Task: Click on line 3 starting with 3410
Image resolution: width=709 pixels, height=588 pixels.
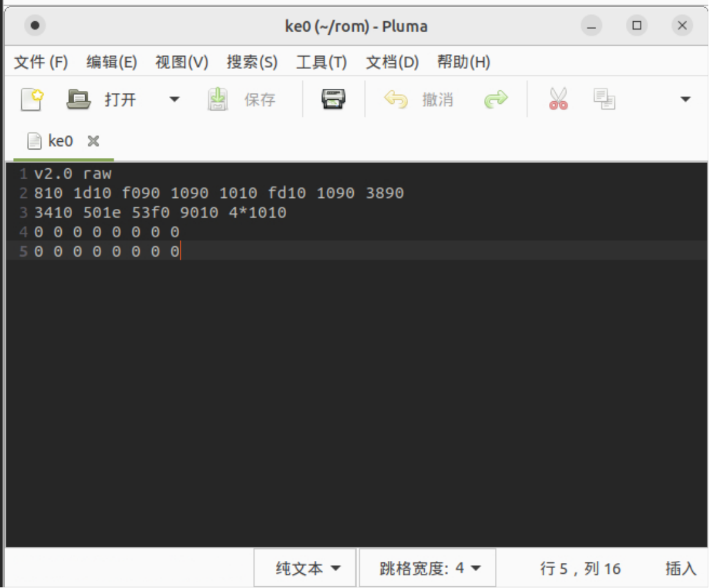Action: coord(160,212)
